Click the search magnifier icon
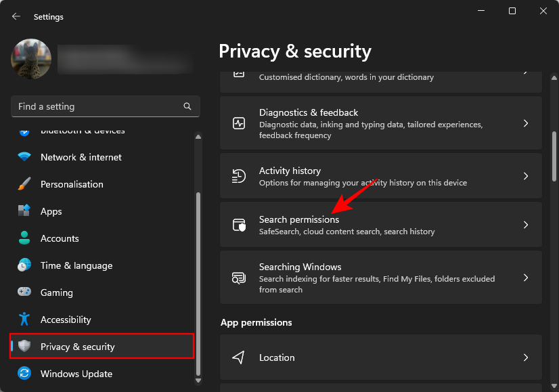This screenshot has height=392, width=559. click(x=187, y=106)
